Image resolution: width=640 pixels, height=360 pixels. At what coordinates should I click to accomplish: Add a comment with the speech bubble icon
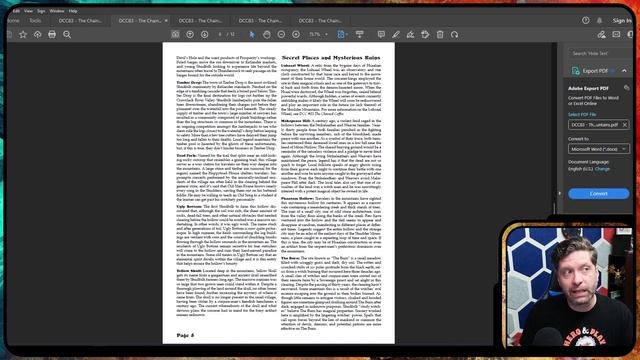tap(381, 35)
